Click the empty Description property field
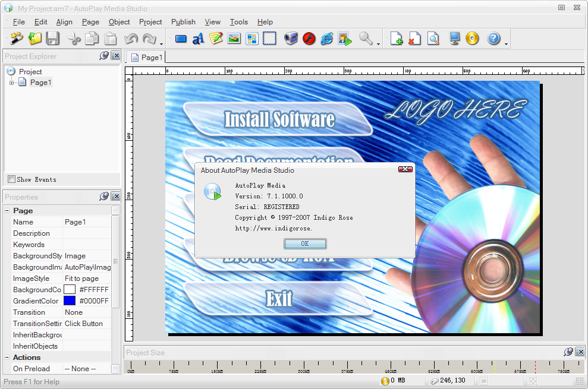The height and width of the screenshot is (389, 588). pos(87,233)
